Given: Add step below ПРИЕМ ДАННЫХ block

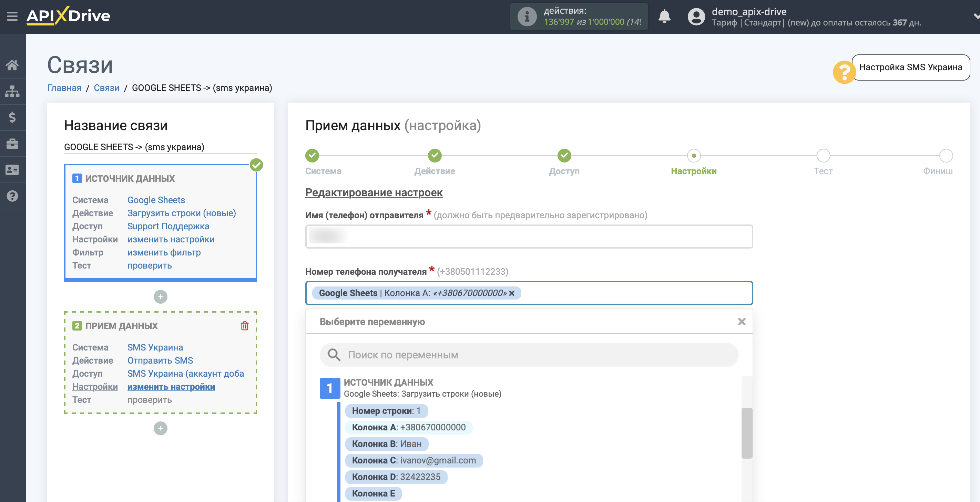Looking at the screenshot, I should coord(160,428).
